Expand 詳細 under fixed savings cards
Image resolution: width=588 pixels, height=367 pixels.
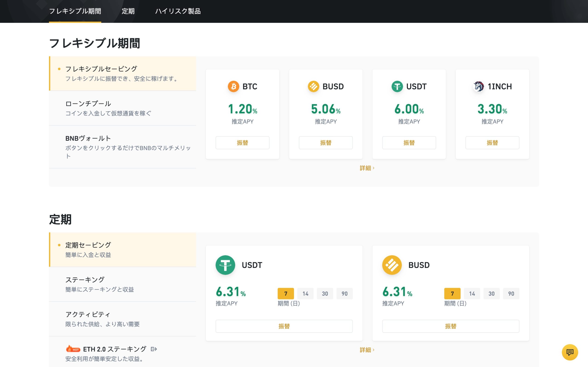pyautogui.click(x=367, y=350)
